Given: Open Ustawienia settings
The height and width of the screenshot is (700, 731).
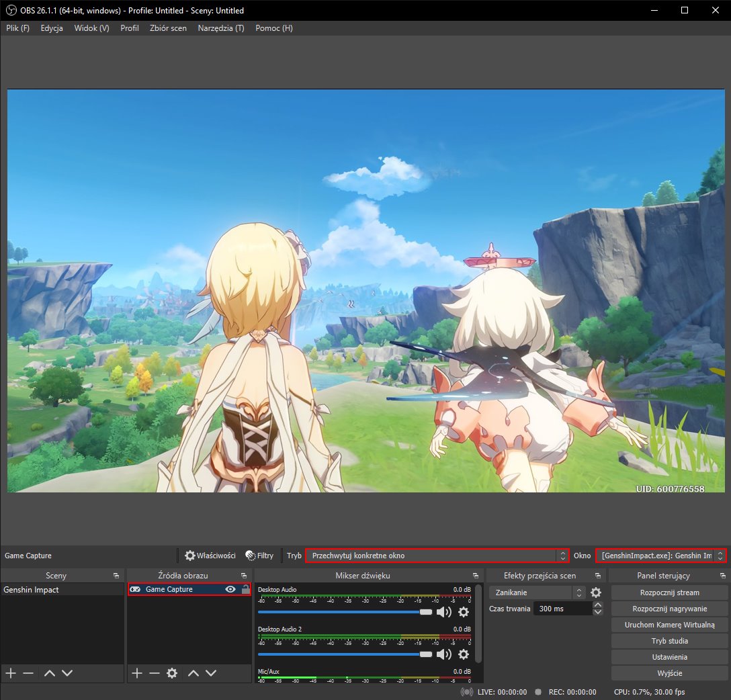Looking at the screenshot, I should (669, 657).
